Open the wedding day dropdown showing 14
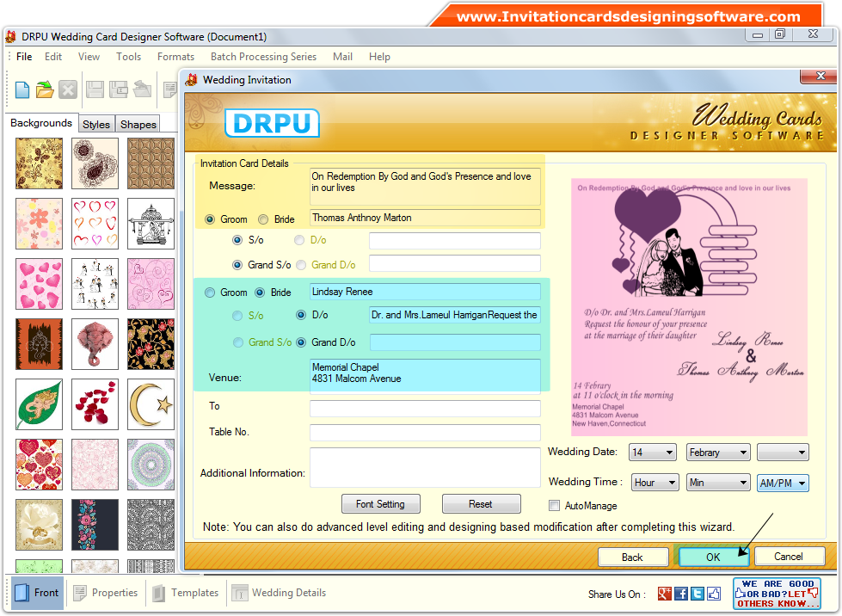The height and width of the screenshot is (616, 842). pyautogui.click(x=653, y=453)
